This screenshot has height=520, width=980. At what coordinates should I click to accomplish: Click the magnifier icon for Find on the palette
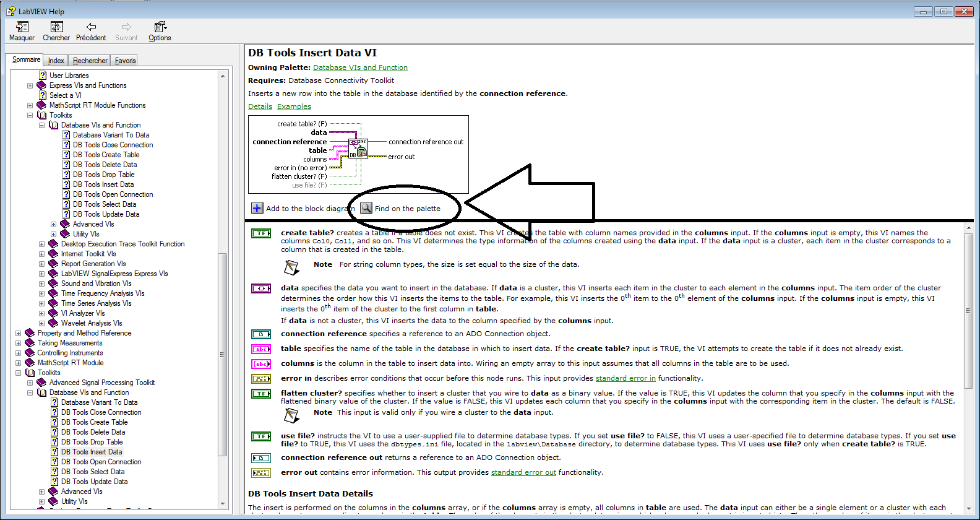(366, 208)
